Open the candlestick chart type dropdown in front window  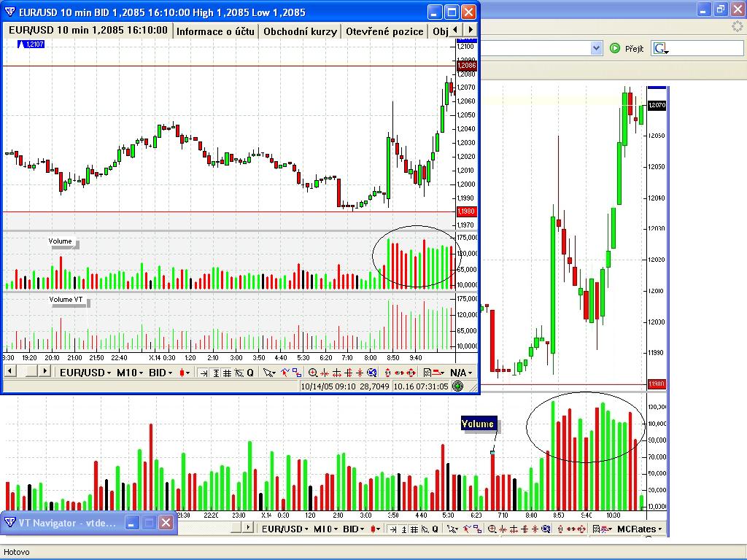coord(185,373)
